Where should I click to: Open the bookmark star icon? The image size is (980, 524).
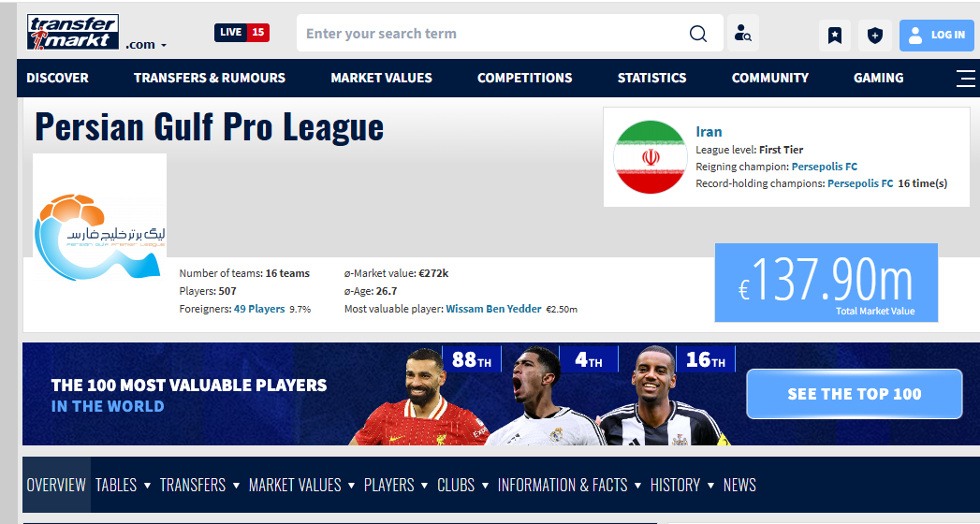tap(835, 36)
